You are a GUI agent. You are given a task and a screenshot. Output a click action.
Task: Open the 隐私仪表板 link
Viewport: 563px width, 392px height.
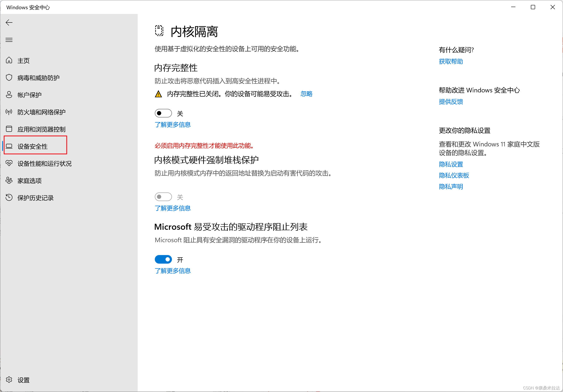tap(454, 176)
